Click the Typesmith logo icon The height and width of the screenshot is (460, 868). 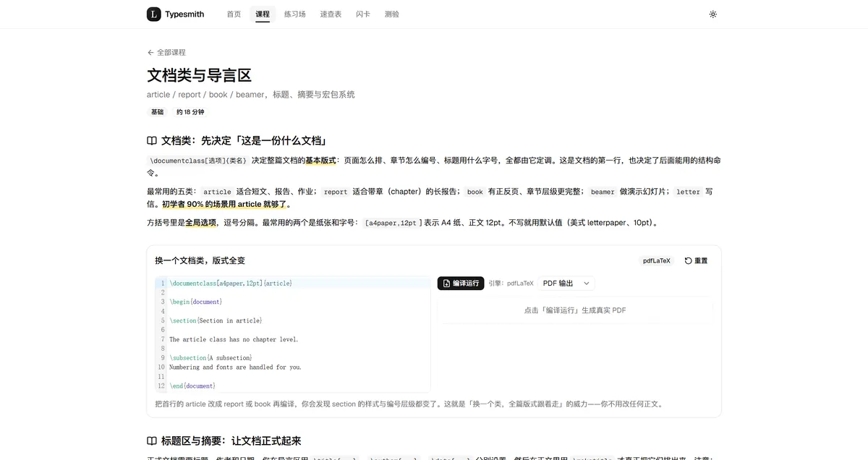(x=154, y=14)
